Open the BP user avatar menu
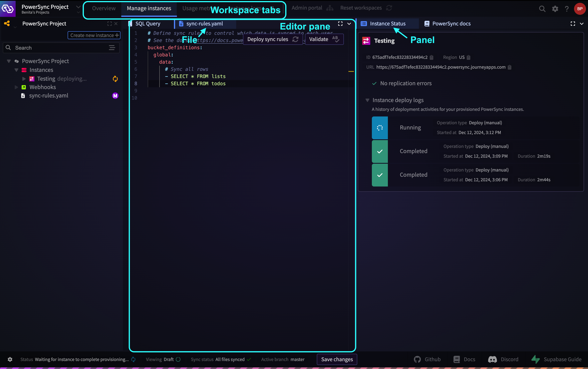Viewport: 588px width, 369px height. [x=580, y=9]
